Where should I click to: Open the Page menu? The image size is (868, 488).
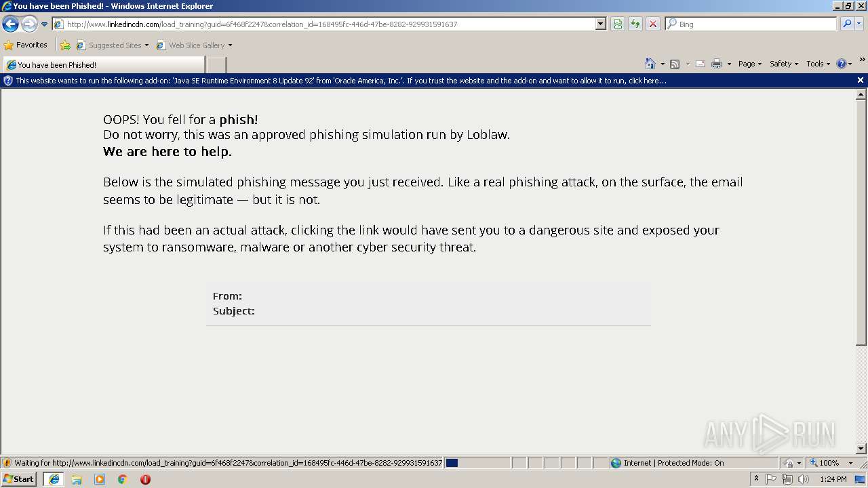click(749, 64)
